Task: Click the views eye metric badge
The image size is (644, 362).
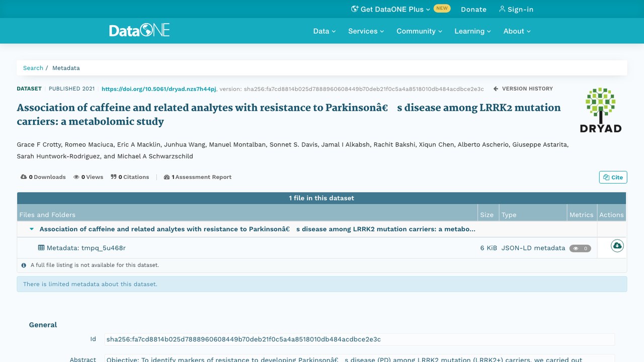Action: tap(580, 248)
